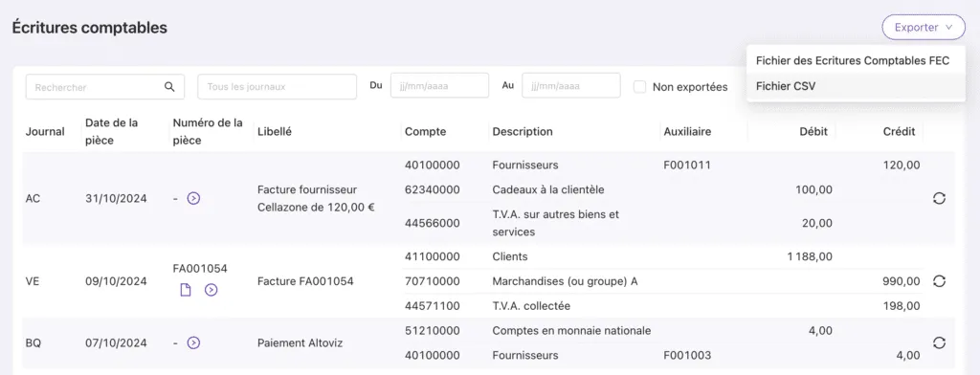Refresh the BQ Paiement Altoviz entry
The image size is (980, 375).
pos(939,342)
